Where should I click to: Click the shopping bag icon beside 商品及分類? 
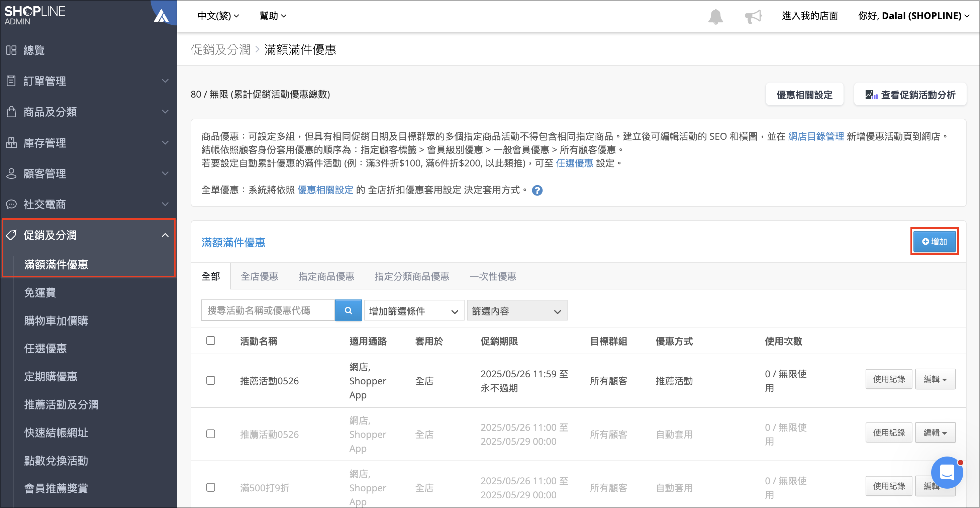coord(11,112)
